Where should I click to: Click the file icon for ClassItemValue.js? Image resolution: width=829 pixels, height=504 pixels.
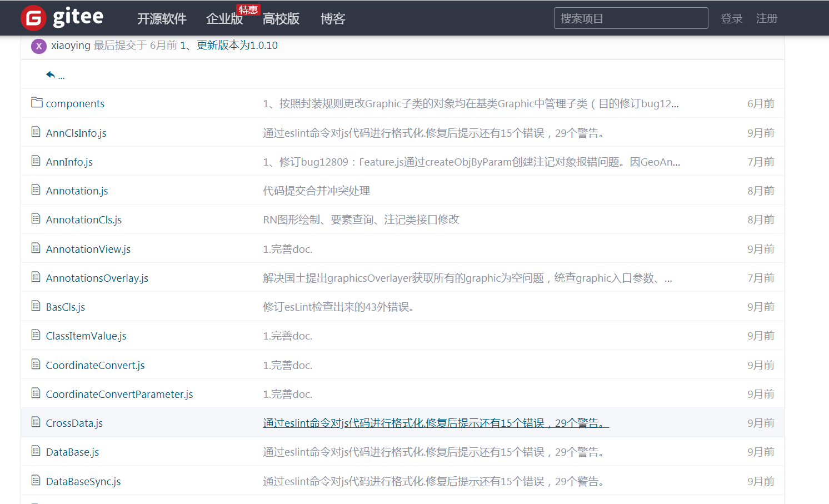coord(36,335)
